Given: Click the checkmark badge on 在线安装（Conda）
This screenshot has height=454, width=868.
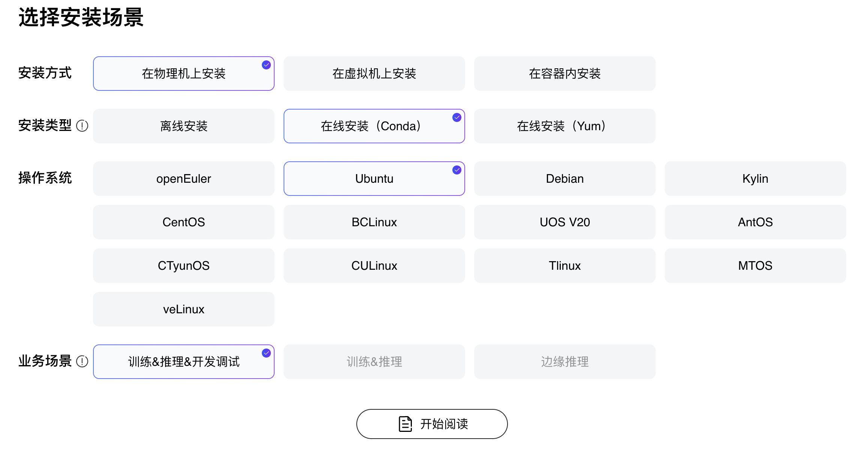Looking at the screenshot, I should (x=457, y=117).
